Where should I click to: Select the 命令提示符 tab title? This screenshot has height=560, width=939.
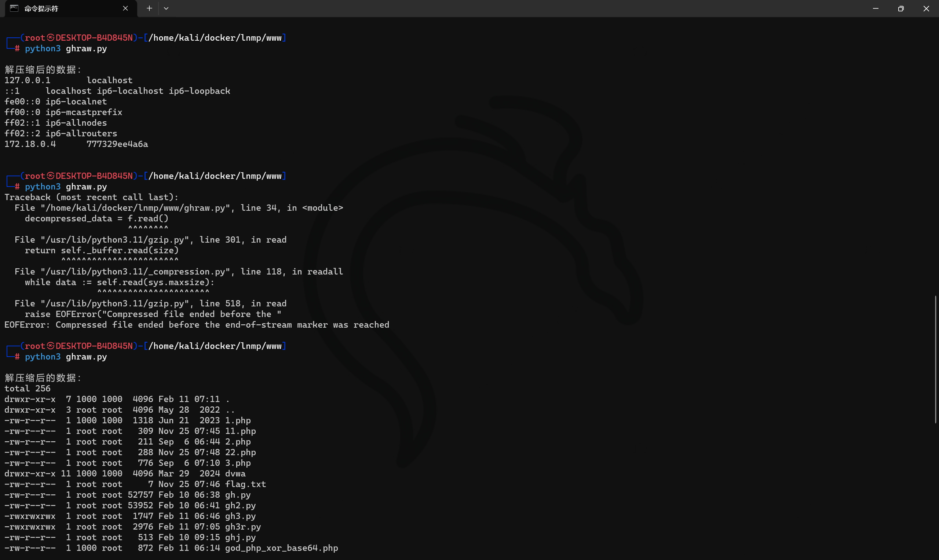41,9
